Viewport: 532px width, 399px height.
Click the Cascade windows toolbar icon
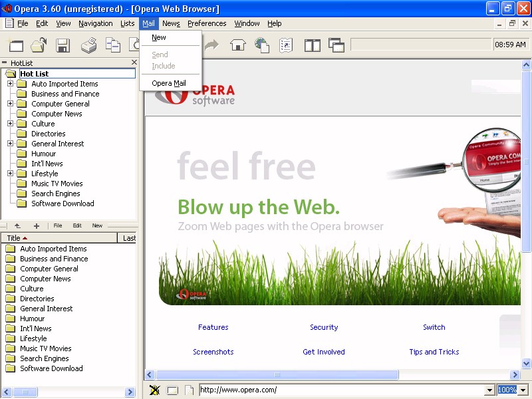click(336, 45)
